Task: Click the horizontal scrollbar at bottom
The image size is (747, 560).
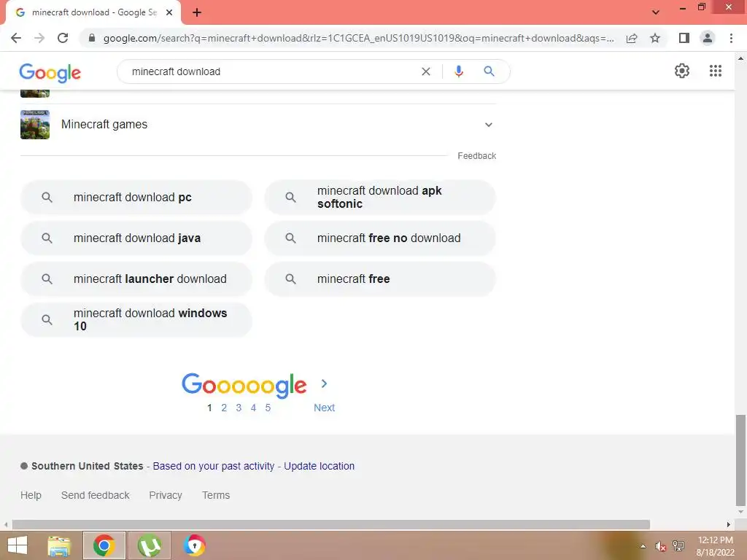Action: click(331, 525)
